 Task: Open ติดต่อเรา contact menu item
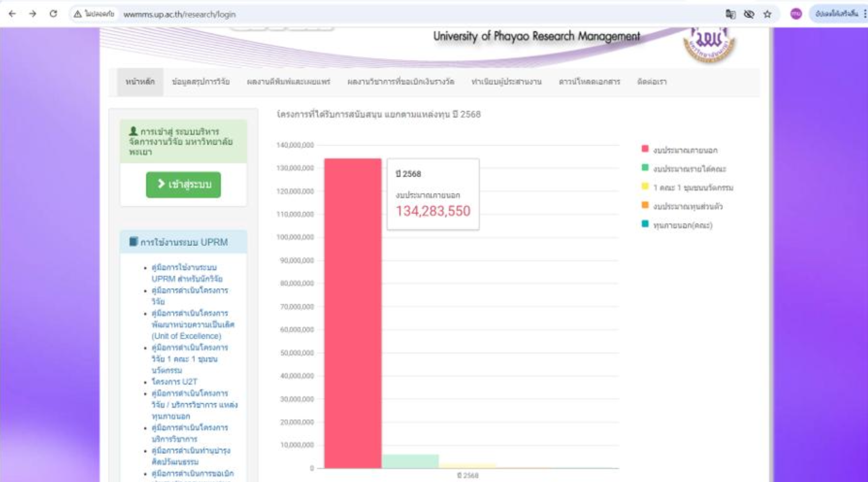(x=652, y=82)
